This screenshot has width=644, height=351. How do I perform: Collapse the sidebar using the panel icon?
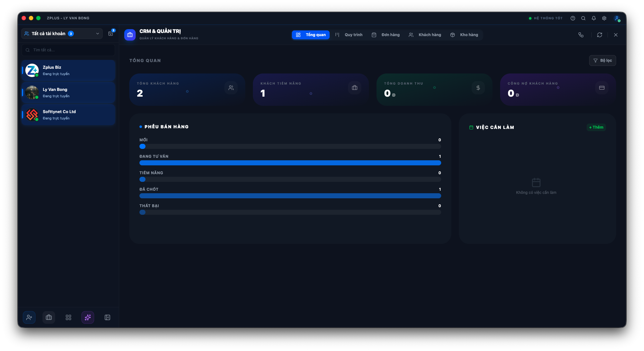tap(107, 317)
